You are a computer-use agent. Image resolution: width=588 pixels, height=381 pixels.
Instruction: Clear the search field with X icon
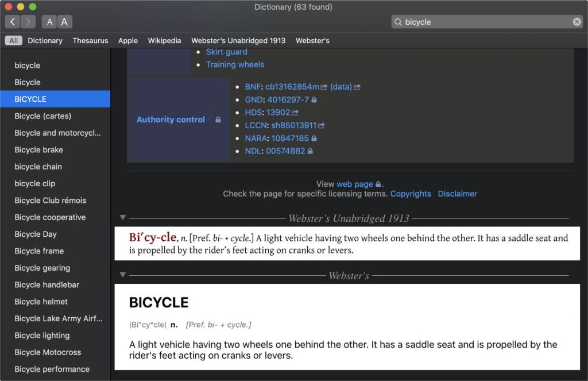click(577, 22)
